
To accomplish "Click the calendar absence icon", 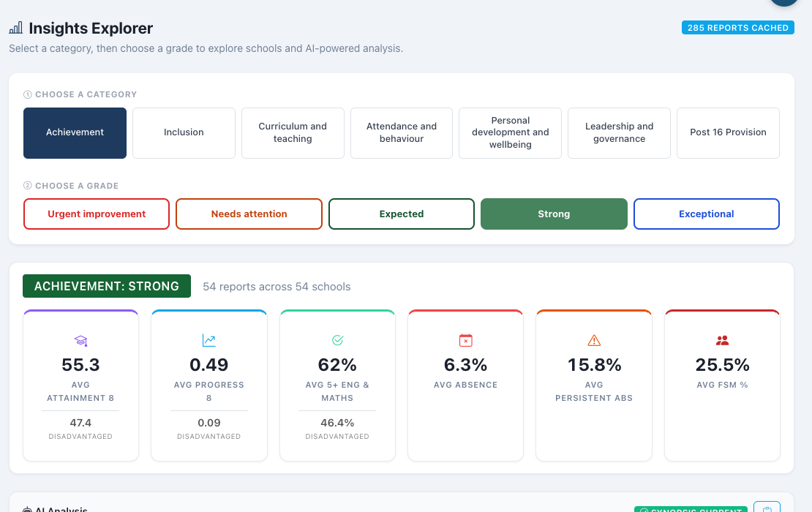I will [x=465, y=340].
